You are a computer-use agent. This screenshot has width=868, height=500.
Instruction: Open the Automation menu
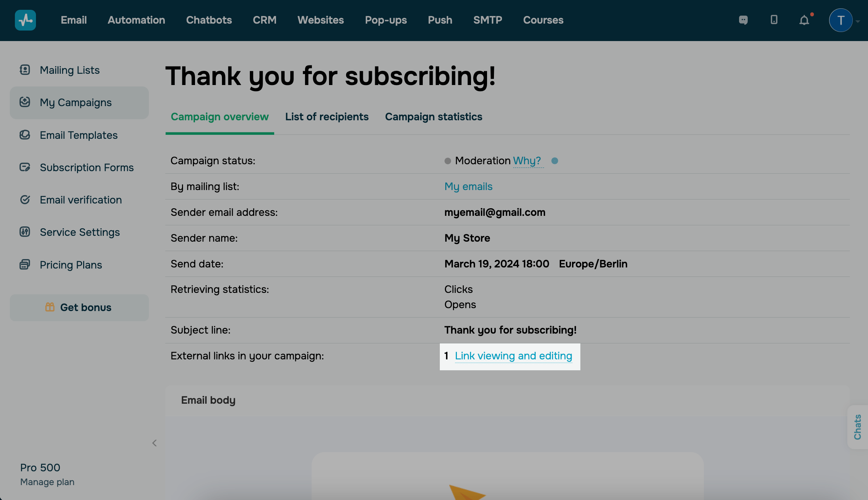tap(136, 20)
